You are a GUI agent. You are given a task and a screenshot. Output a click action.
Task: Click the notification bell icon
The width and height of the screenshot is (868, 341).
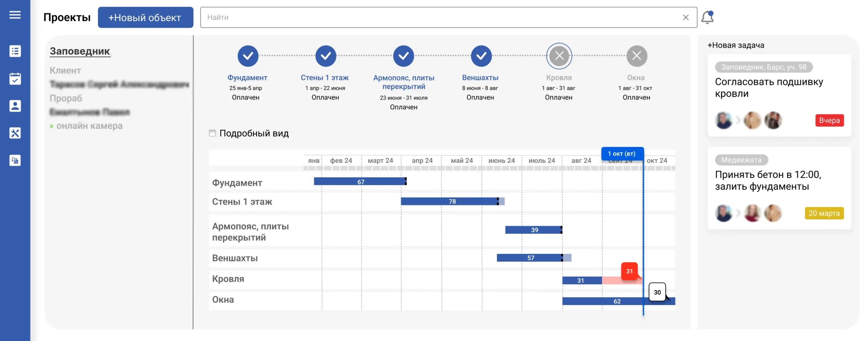pos(707,17)
